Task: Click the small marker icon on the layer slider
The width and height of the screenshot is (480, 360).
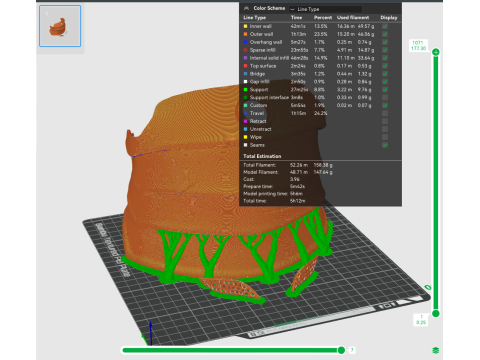Action: [428, 287]
